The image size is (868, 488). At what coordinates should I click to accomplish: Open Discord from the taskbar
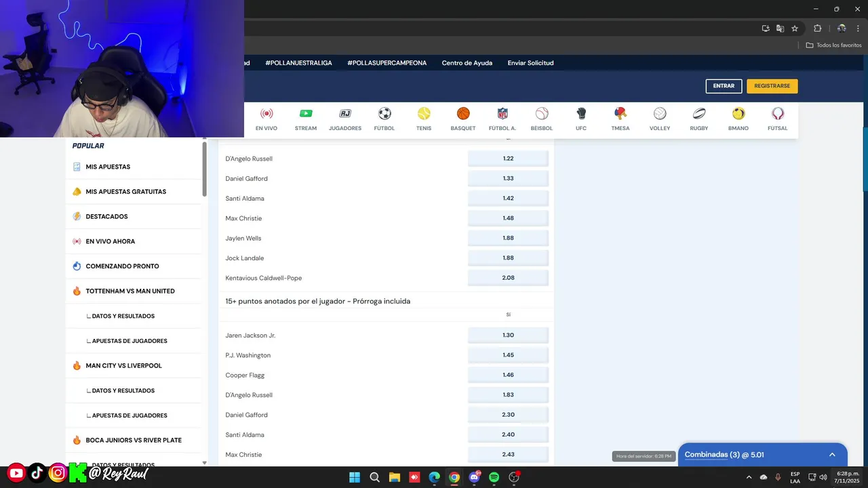[x=474, y=477]
